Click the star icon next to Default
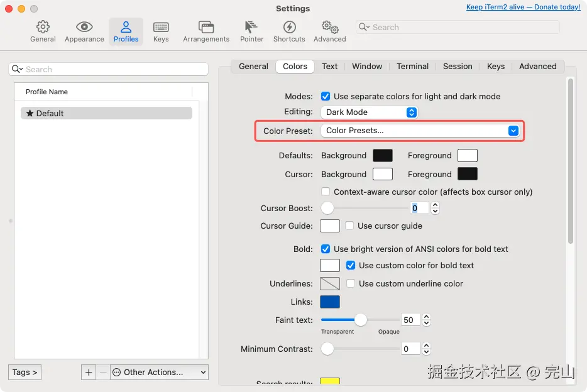587x392 pixels. pos(30,113)
